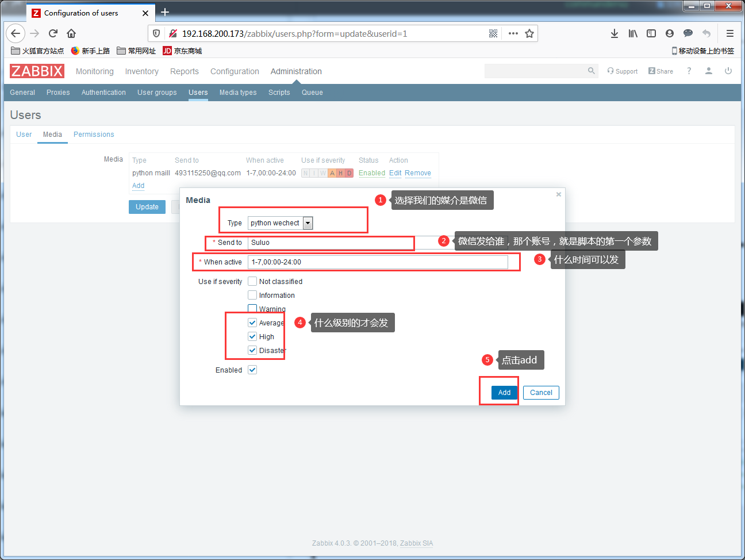Switch to the User tab
This screenshot has width=745, height=560.
24,135
